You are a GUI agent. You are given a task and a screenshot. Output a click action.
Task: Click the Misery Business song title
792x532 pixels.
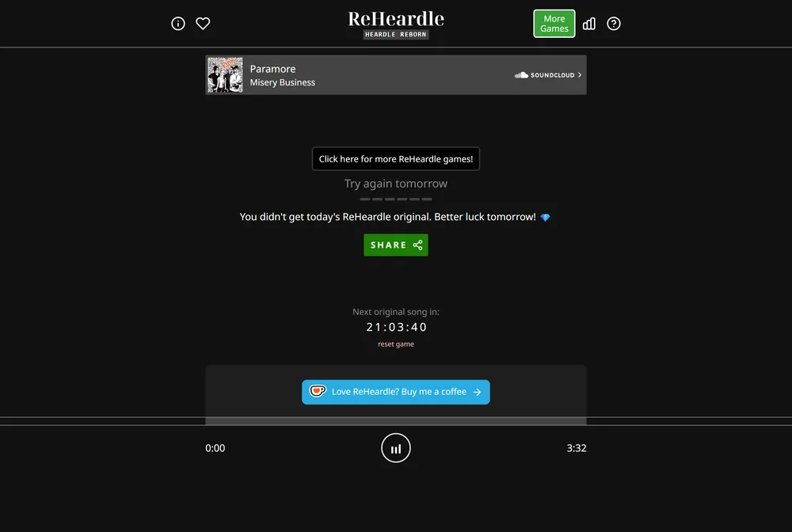click(283, 82)
